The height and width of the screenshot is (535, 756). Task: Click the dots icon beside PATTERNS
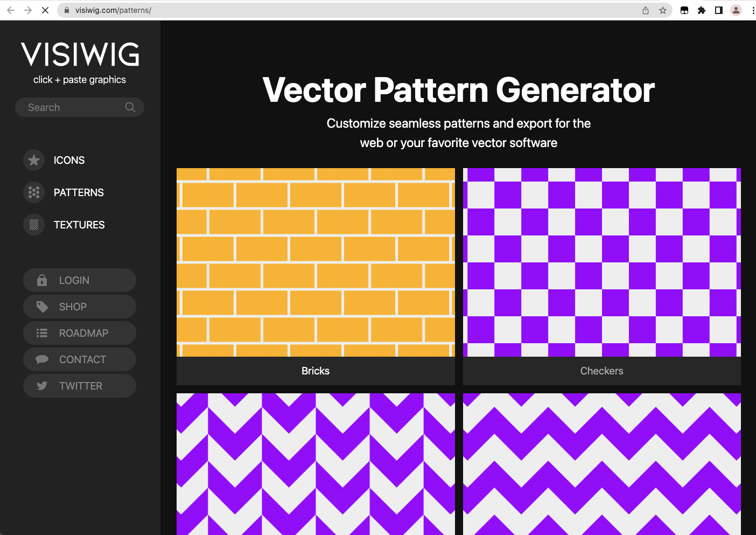(34, 192)
